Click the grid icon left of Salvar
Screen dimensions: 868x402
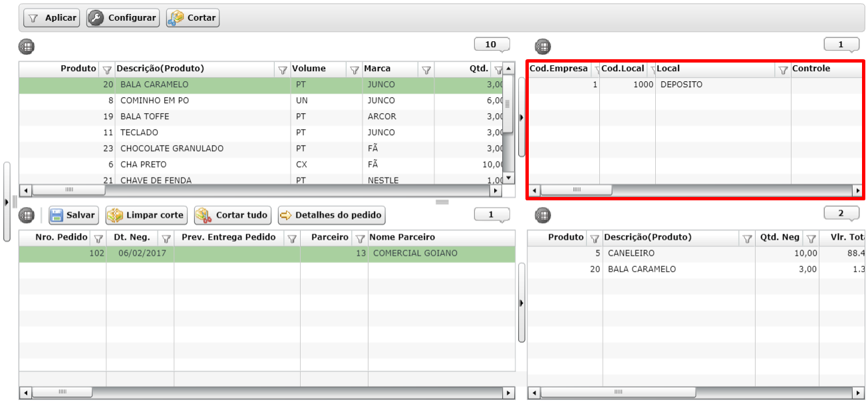click(26, 216)
